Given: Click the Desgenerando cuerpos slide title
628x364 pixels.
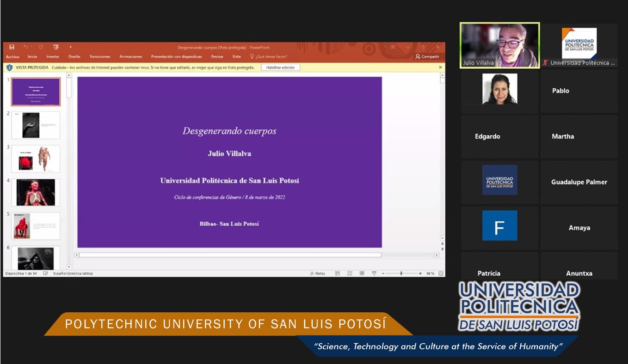Looking at the screenshot, I should click(229, 131).
